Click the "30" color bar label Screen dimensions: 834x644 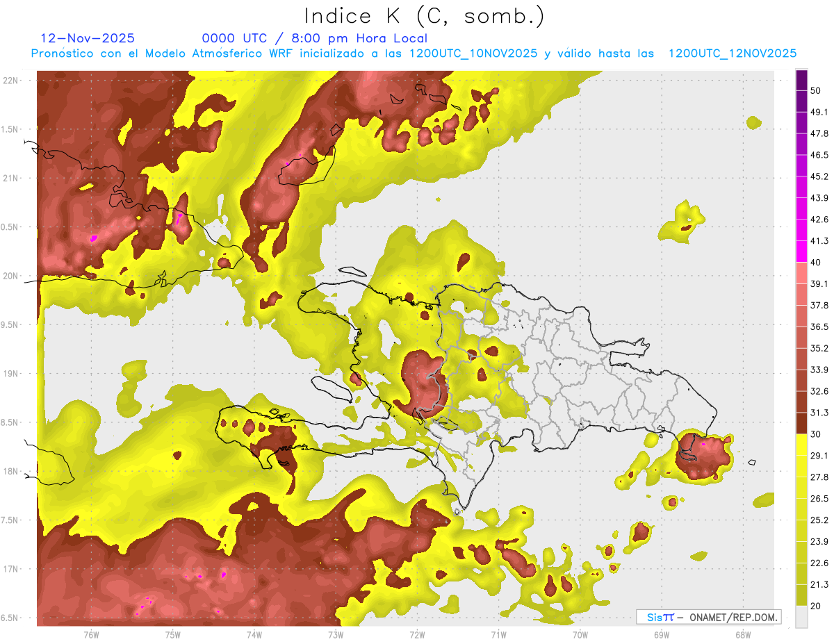click(x=816, y=435)
